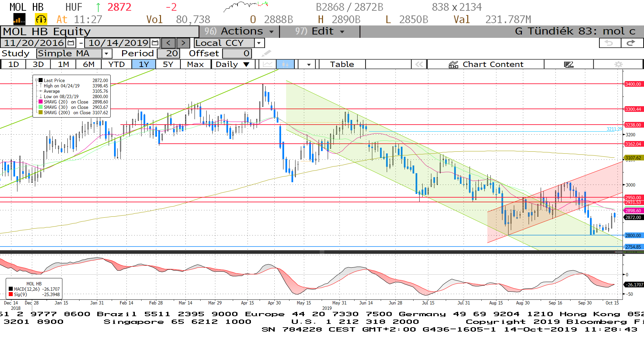Click the 3300.44 price level label

tap(633, 109)
